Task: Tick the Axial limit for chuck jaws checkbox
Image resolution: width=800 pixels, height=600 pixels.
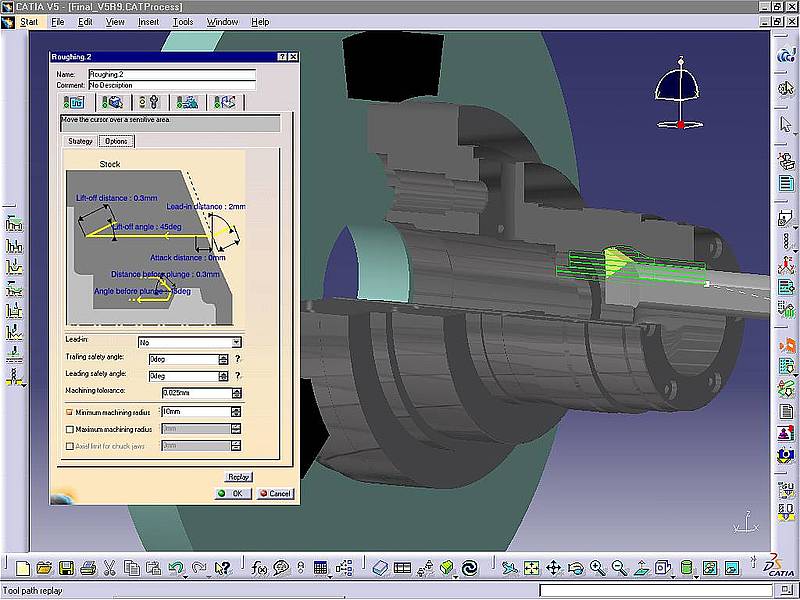Action: click(70, 446)
